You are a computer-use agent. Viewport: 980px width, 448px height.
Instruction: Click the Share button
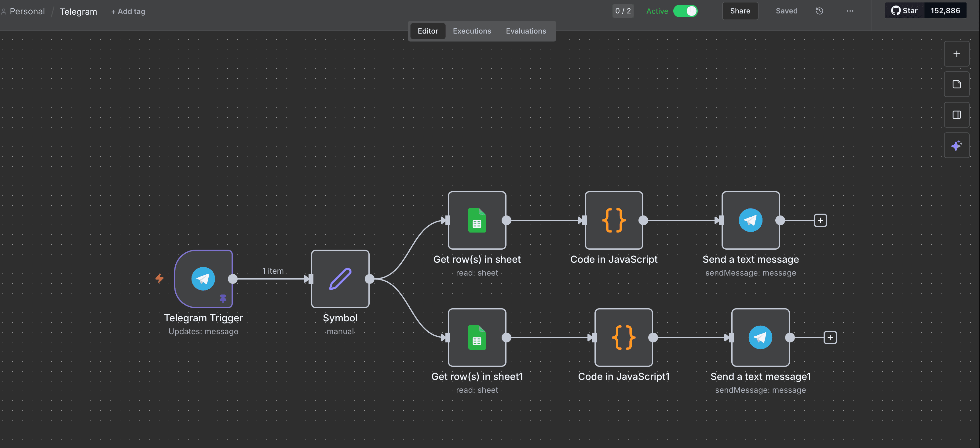(x=740, y=11)
